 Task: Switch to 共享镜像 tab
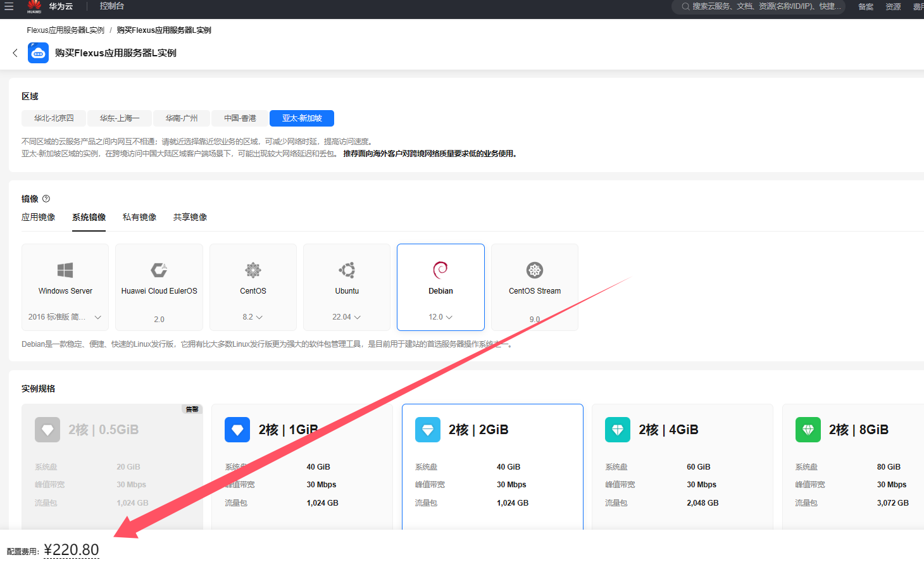pos(190,217)
